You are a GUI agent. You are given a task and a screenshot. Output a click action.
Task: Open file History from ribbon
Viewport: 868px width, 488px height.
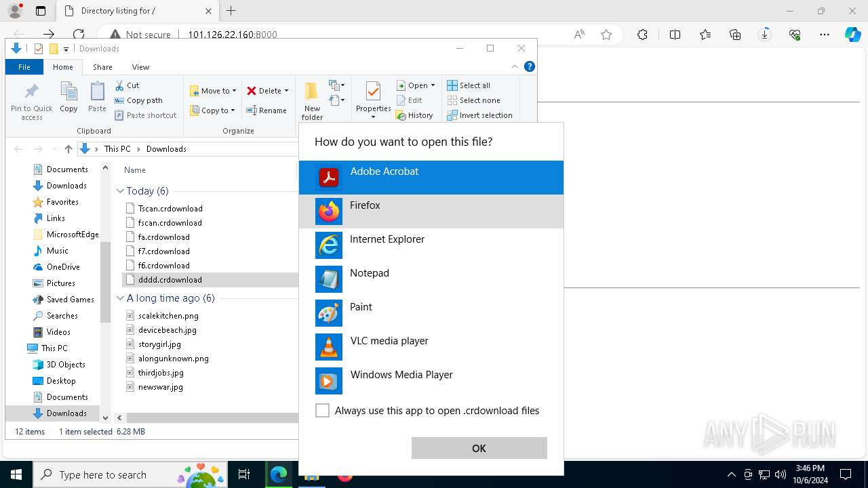pos(414,115)
